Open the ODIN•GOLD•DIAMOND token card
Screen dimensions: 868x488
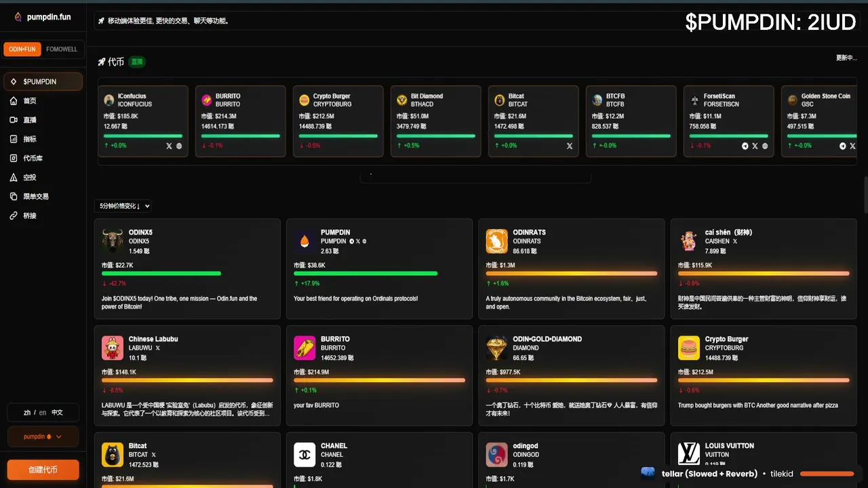572,375
